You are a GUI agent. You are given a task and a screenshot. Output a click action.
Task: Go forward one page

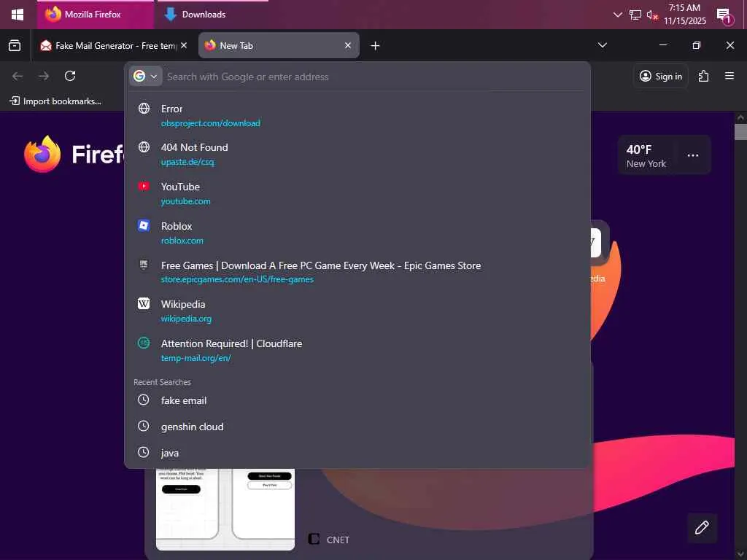[43, 76]
